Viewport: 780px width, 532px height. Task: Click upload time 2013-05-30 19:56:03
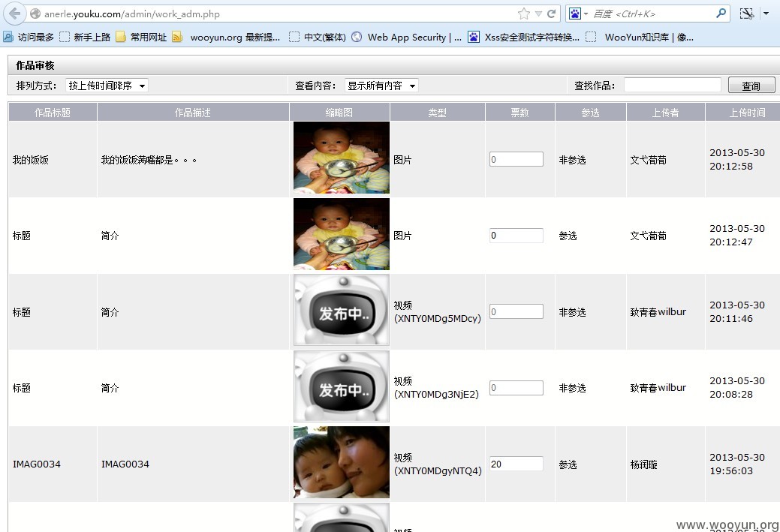[737, 464]
